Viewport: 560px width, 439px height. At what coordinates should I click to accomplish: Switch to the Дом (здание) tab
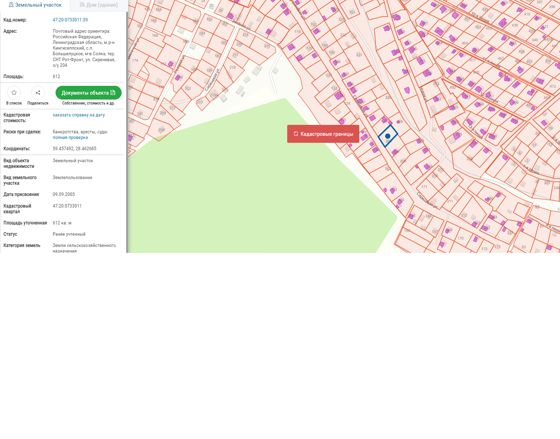coord(99,5)
